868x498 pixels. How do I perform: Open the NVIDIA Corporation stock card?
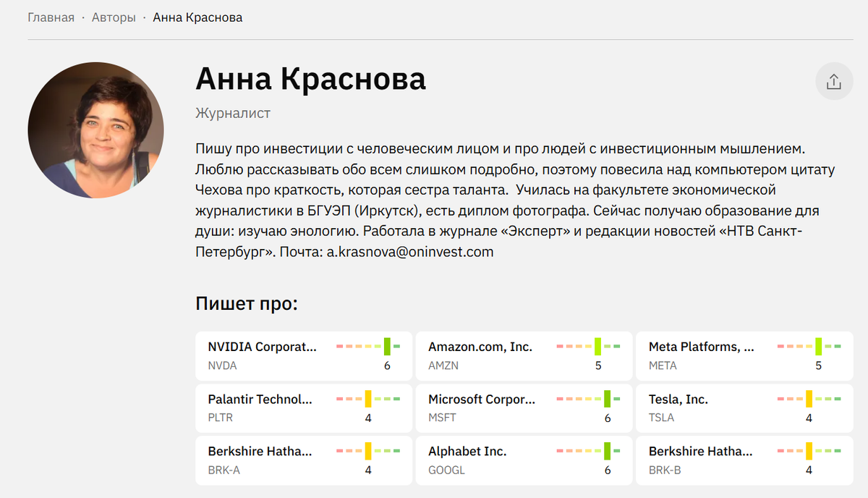click(304, 355)
